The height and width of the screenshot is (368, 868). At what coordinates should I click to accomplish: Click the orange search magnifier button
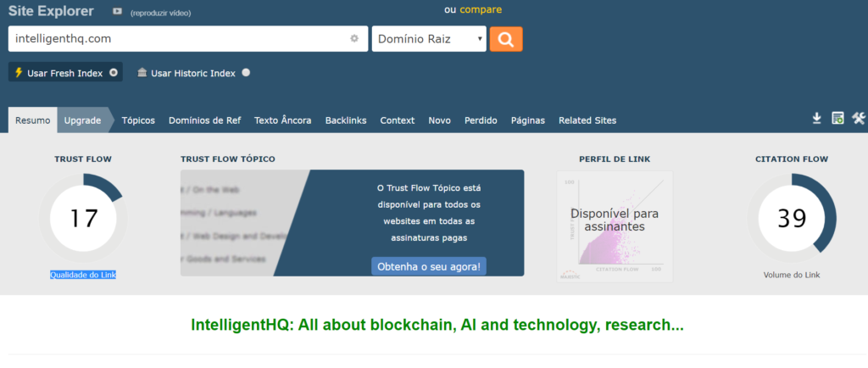click(x=506, y=39)
